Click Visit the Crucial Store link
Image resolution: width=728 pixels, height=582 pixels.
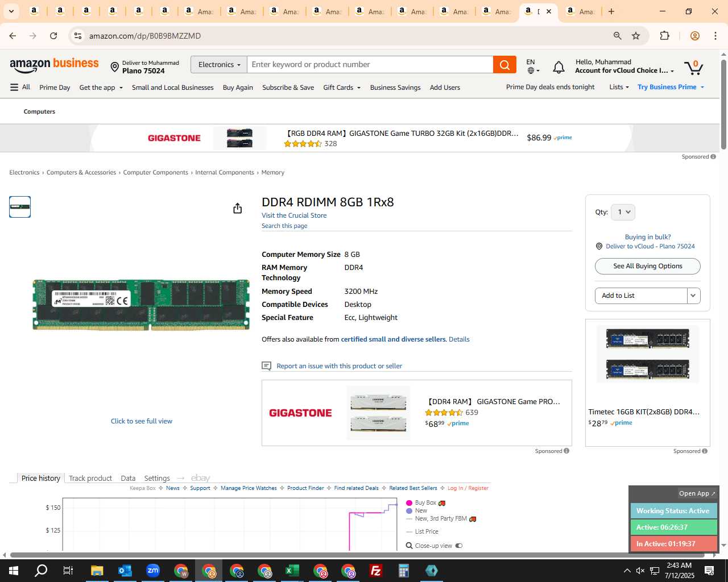[294, 215]
